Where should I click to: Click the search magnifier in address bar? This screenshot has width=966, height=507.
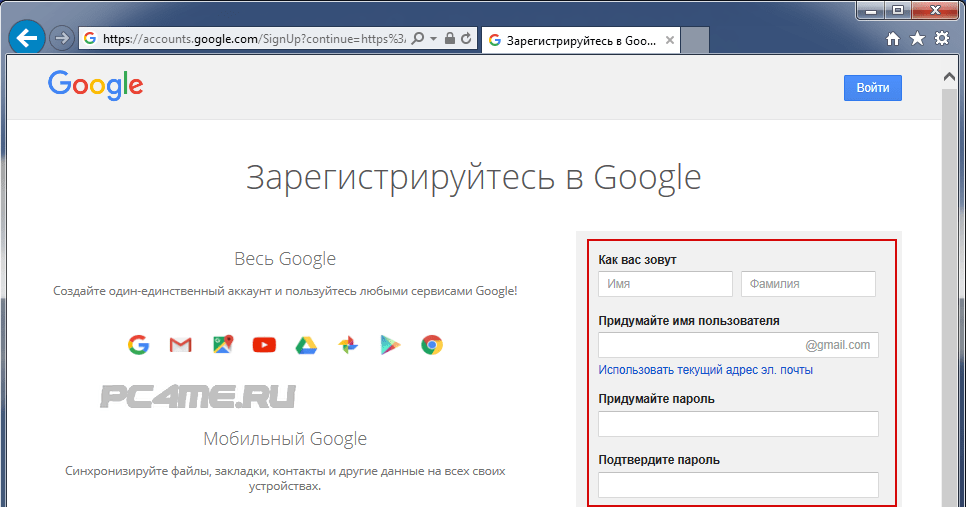coord(418,39)
